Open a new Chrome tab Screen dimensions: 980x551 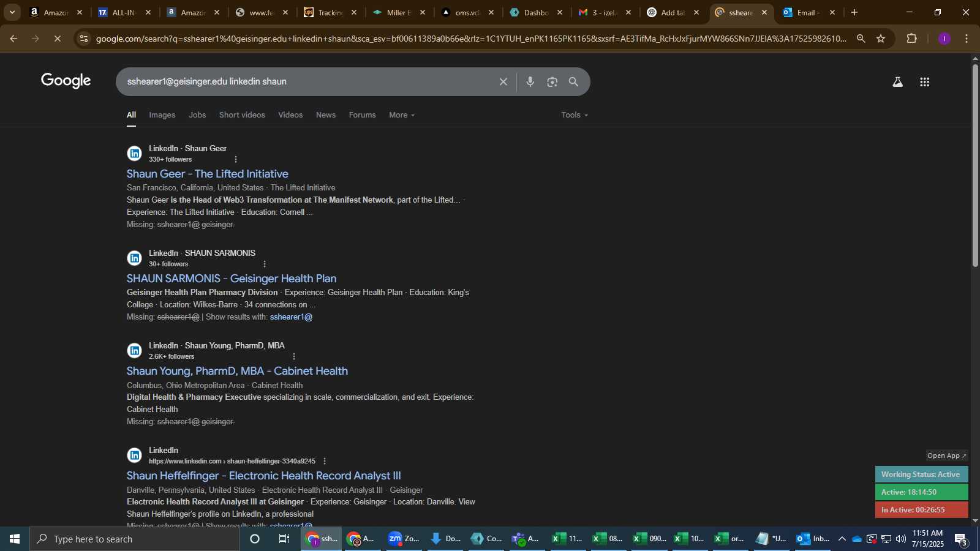[x=854, y=12]
